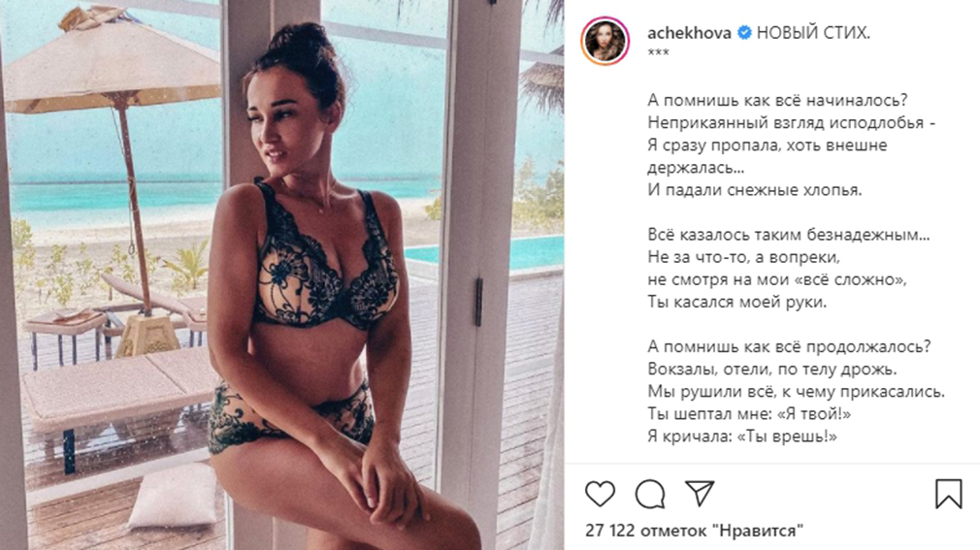Viewport: 980px width, 550px height.
Task: Click the line "Ты шептал мне: «Я твой!»"
Action: (x=749, y=414)
